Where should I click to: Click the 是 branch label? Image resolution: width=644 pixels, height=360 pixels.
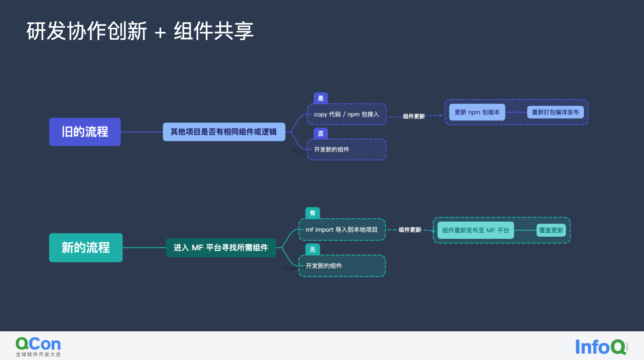[321, 98]
